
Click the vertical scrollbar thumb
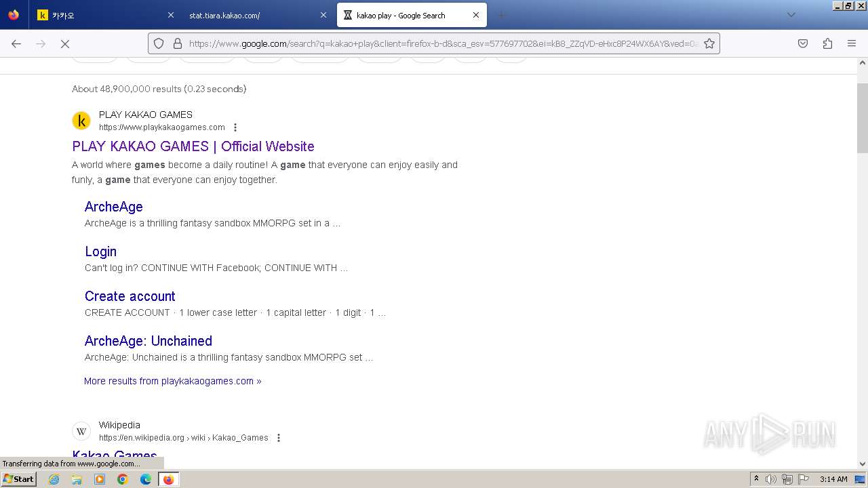863,119
